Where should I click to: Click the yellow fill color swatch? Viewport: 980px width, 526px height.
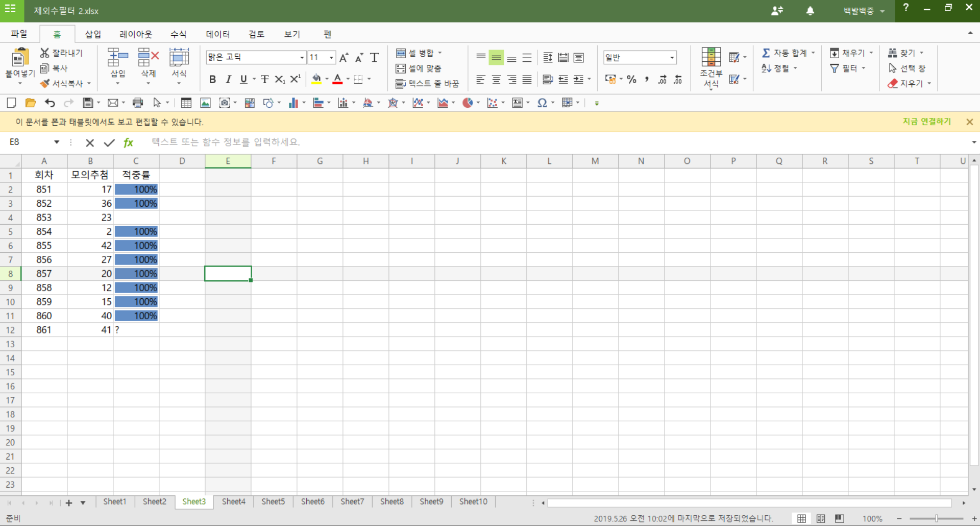point(316,80)
